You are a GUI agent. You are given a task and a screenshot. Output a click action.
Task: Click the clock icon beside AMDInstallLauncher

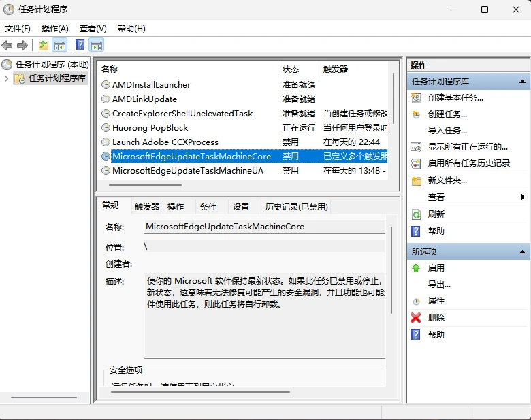(106, 84)
